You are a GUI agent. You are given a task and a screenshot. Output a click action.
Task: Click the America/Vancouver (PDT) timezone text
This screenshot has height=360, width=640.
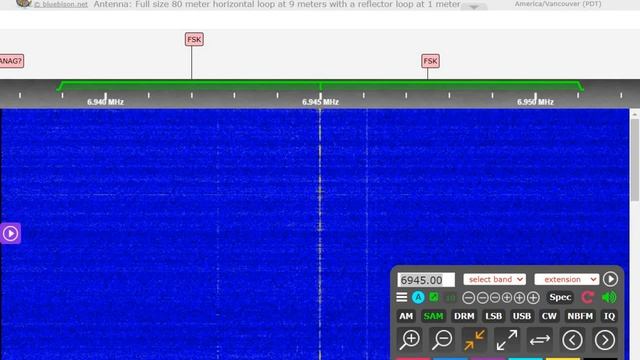(558, 4)
